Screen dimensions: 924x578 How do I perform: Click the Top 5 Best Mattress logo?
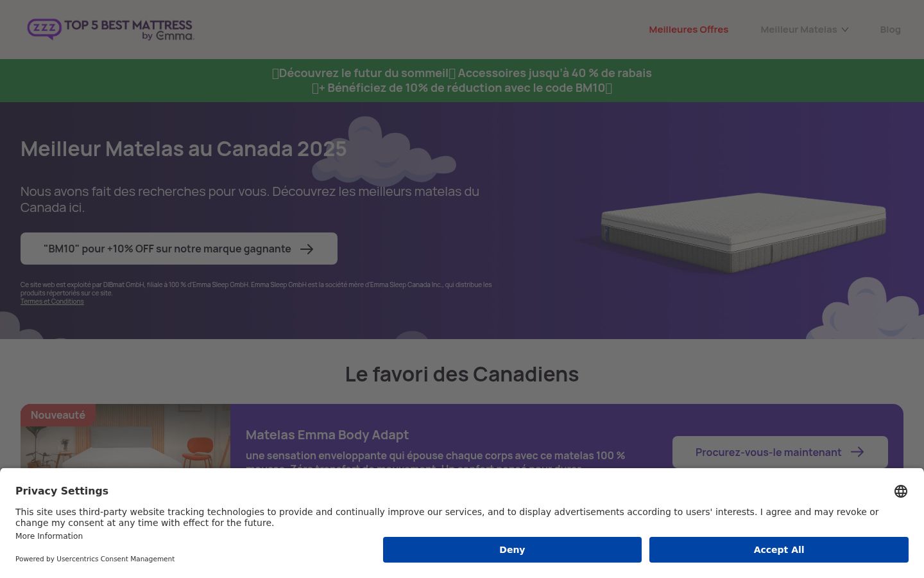pos(110,30)
